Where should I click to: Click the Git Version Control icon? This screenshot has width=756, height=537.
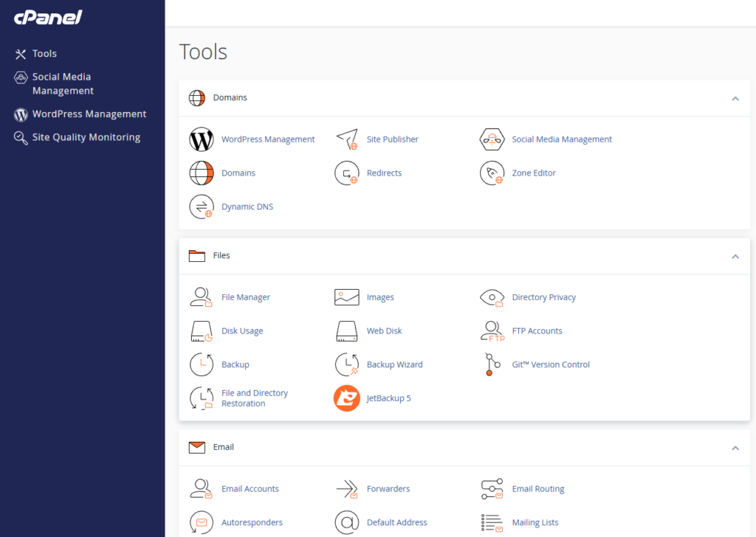[492, 364]
